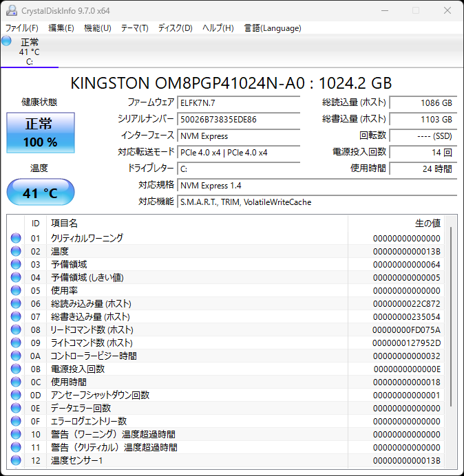
Task: Click the 項目名 column header
Action: [x=197, y=224]
